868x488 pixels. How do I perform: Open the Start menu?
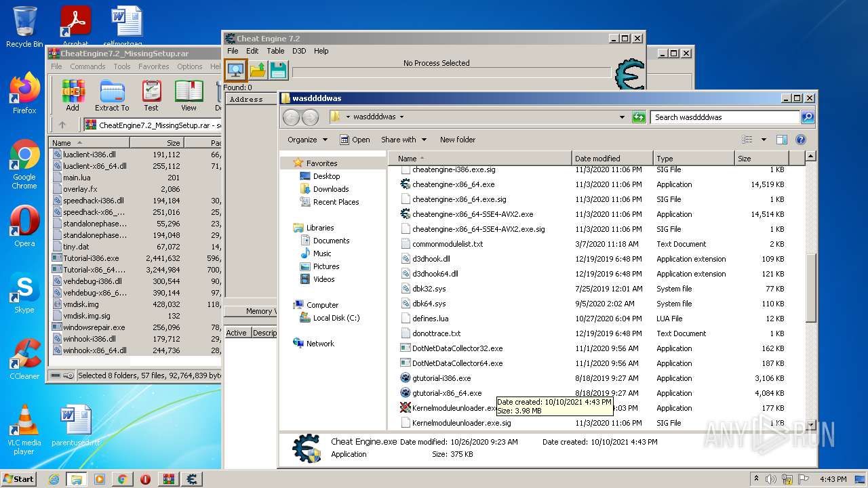coord(19,479)
